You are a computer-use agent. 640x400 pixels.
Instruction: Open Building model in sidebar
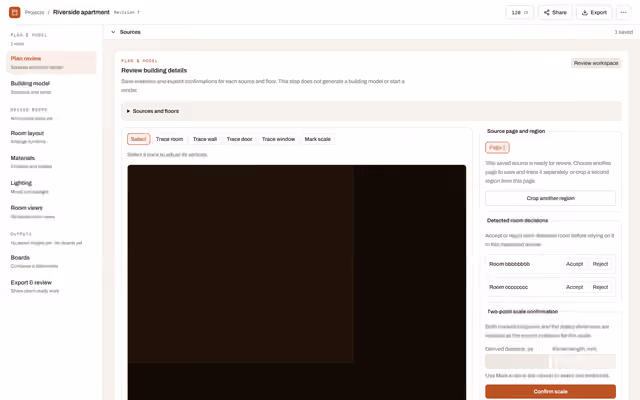(51, 87)
